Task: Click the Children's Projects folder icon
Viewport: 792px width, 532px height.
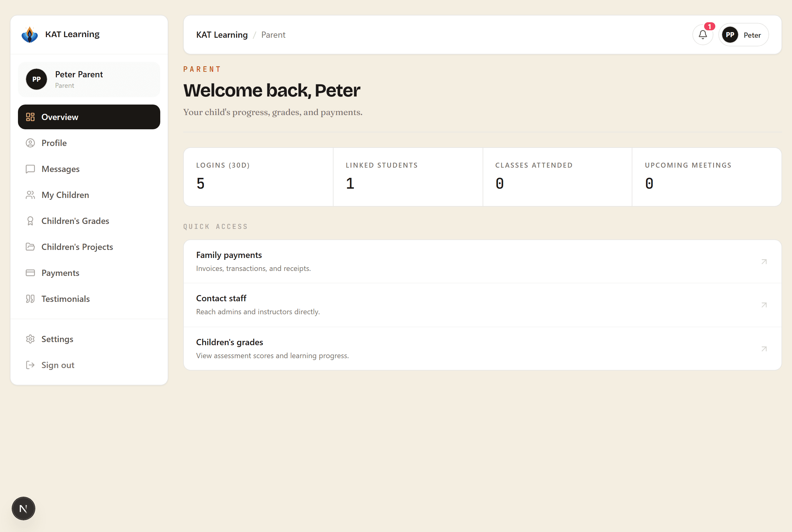Action: tap(30, 247)
